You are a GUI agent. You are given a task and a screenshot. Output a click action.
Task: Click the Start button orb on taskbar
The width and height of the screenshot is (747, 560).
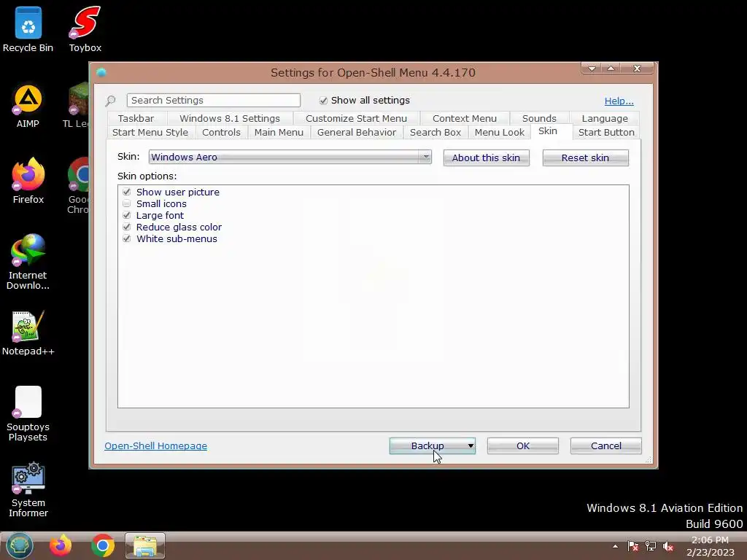[20, 545]
